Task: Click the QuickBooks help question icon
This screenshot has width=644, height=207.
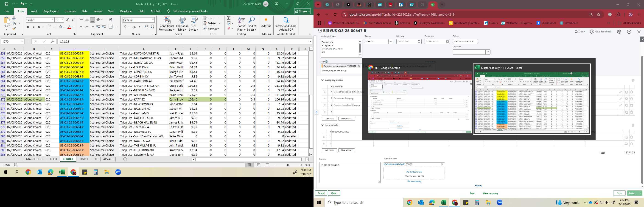Action: pyautogui.click(x=629, y=32)
